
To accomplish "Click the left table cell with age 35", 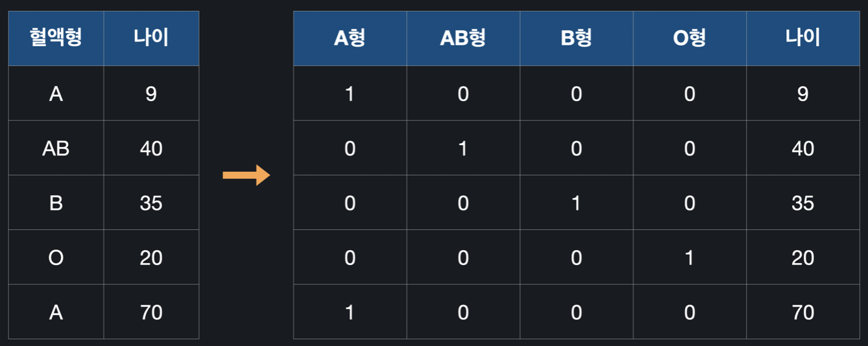I will coord(151,202).
